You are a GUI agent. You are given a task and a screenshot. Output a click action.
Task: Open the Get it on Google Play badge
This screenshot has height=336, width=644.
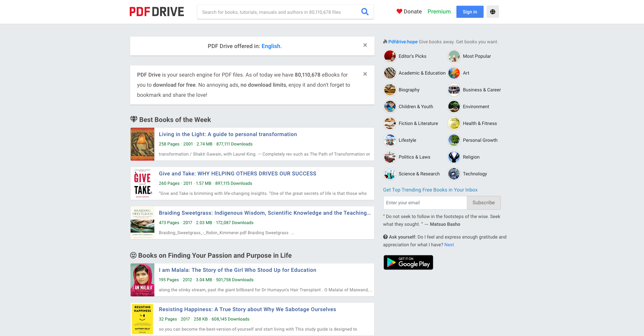(408, 262)
